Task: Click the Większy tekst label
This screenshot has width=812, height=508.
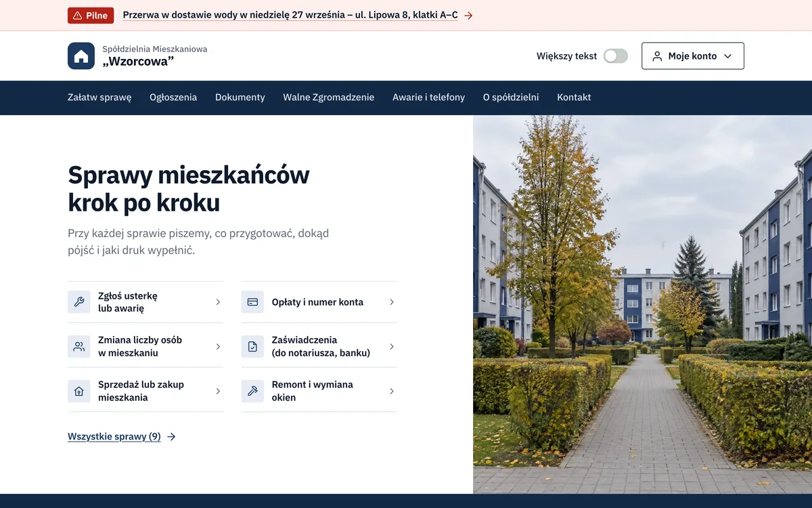Action: coord(566,56)
